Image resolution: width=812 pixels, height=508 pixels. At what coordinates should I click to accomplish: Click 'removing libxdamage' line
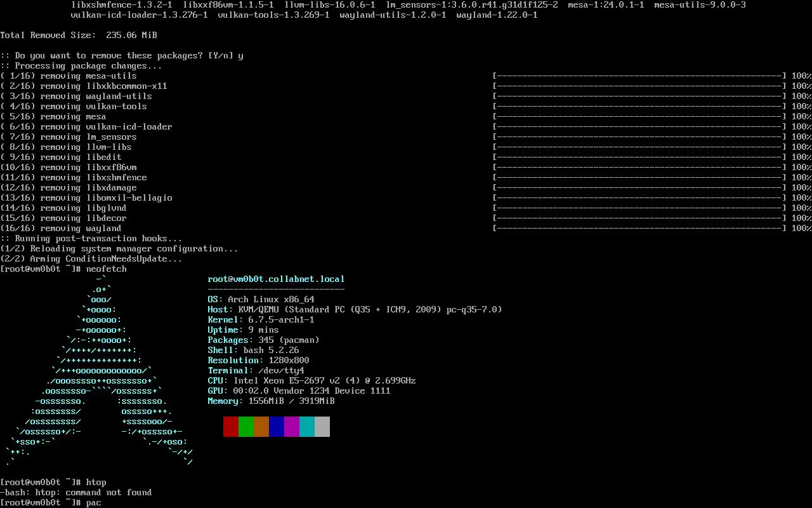point(69,188)
